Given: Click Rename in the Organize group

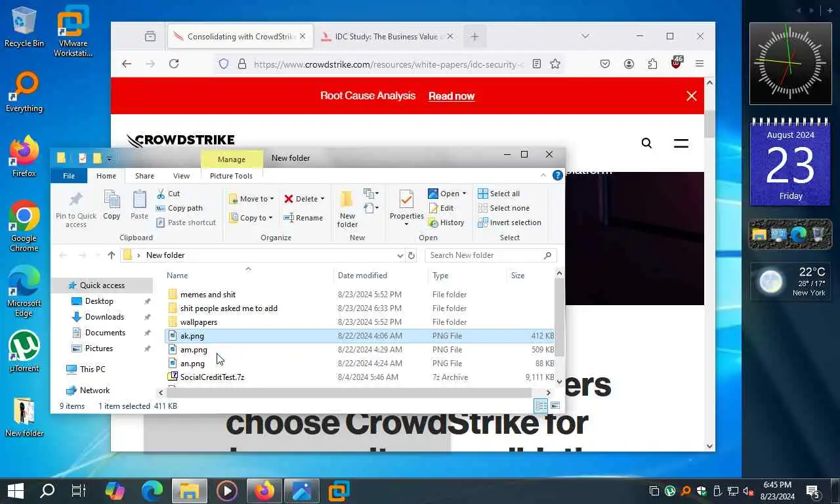Looking at the screenshot, I should click(303, 218).
